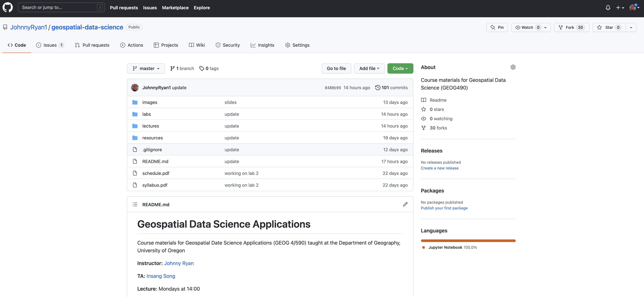Open the labs folder
Image resolution: width=644 pixels, height=297 pixels.
pos(147,114)
